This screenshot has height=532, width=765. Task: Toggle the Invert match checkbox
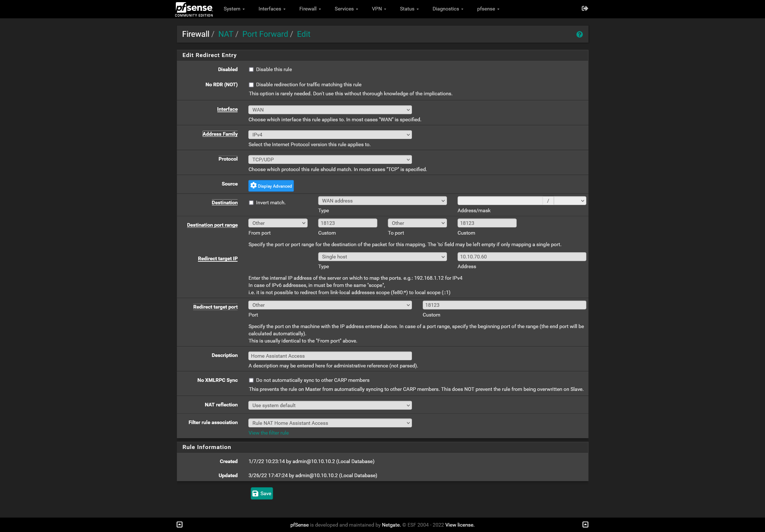tap(251, 203)
